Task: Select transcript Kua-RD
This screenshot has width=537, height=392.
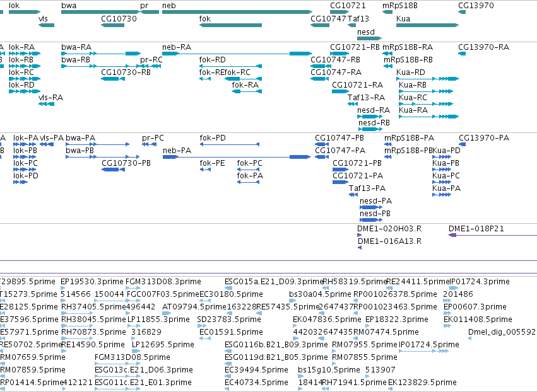Action: click(x=411, y=72)
